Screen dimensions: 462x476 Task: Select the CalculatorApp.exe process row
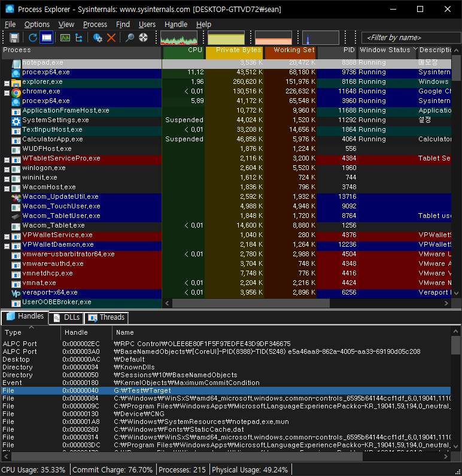226,140
